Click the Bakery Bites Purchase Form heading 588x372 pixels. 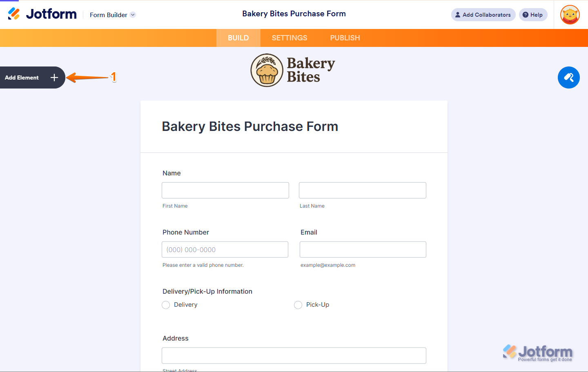(250, 126)
